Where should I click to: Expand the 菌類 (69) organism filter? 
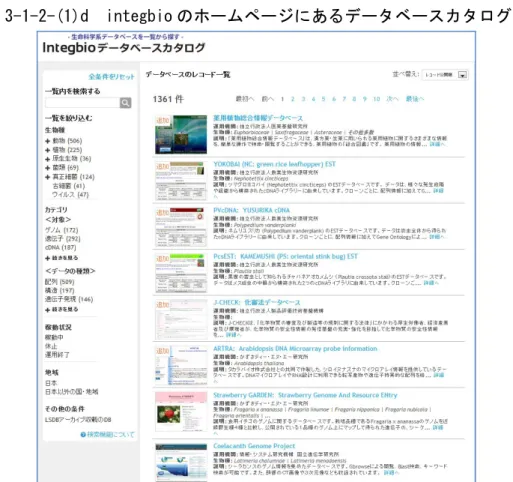pyautogui.click(x=47, y=168)
